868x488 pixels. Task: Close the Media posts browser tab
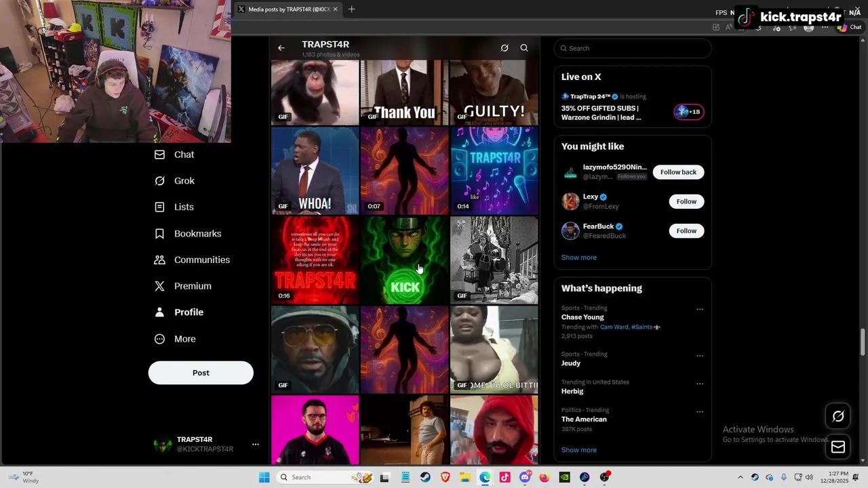335,9
